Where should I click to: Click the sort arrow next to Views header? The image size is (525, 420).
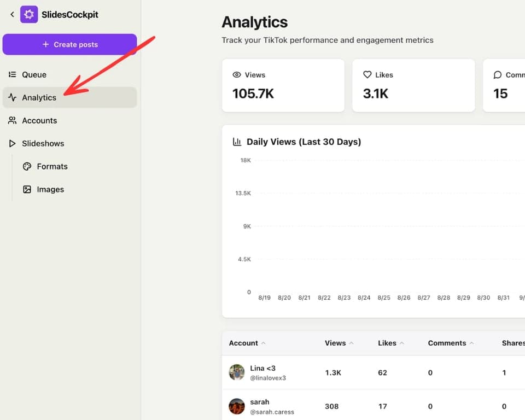tap(351, 343)
